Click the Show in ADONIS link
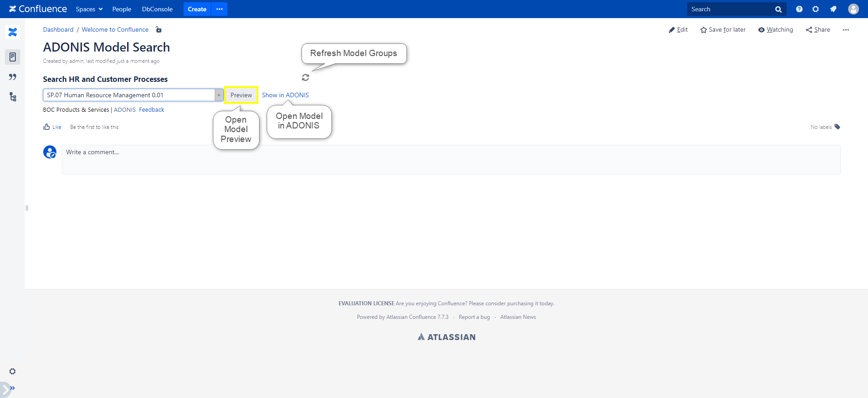The height and width of the screenshot is (398, 868). (x=285, y=95)
